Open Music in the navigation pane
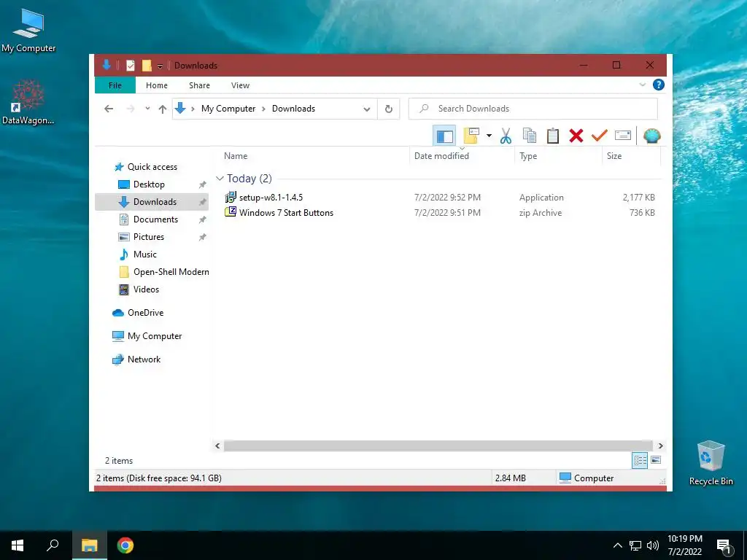The height and width of the screenshot is (560, 747). pyautogui.click(x=145, y=254)
